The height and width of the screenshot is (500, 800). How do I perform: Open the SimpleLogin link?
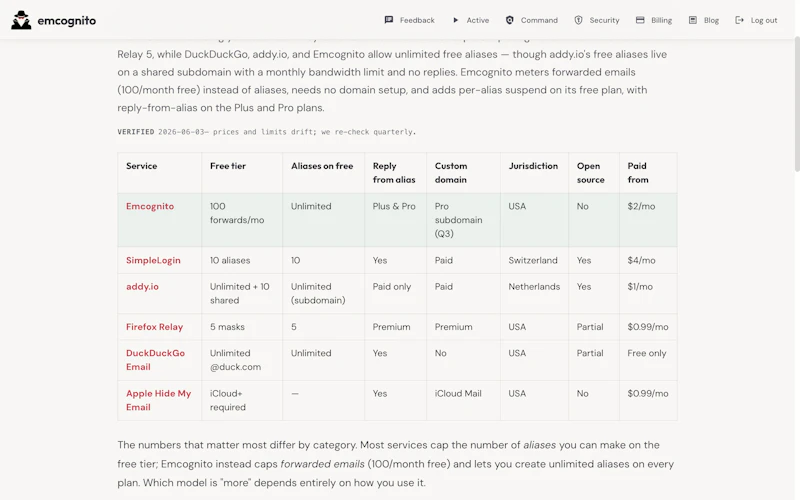click(x=153, y=260)
